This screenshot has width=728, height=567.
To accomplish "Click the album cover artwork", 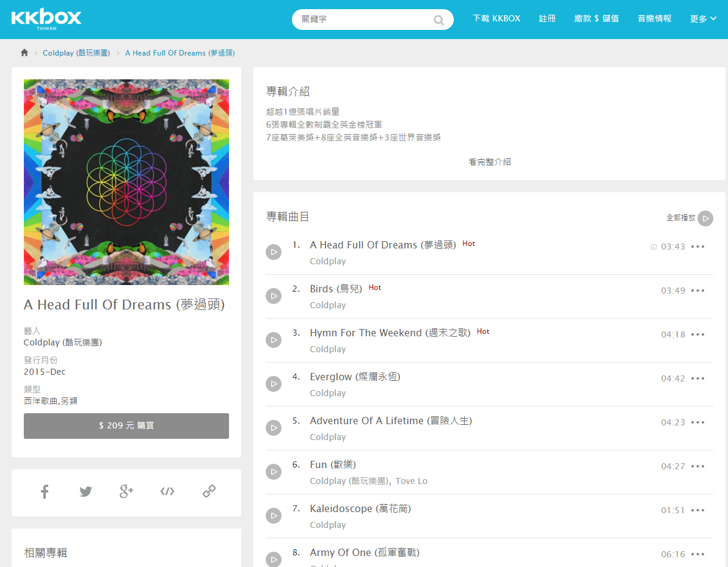I will point(126,182).
